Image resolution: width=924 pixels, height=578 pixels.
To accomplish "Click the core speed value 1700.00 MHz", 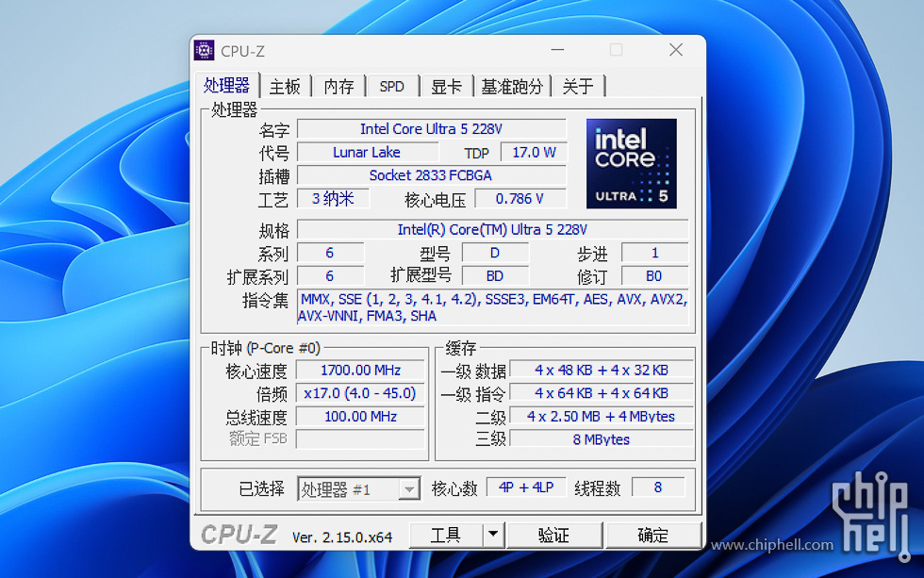I will tap(360, 370).
